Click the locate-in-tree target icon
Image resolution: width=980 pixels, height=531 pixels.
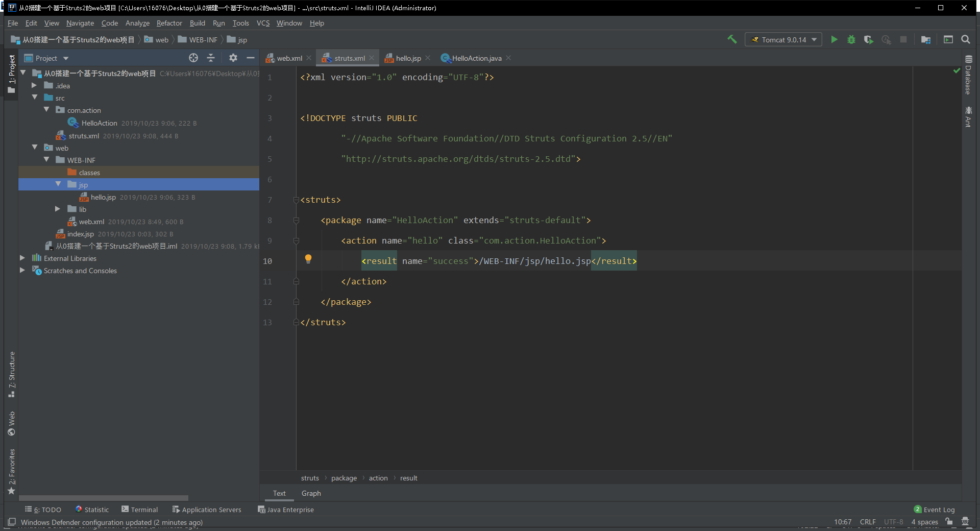click(x=193, y=58)
